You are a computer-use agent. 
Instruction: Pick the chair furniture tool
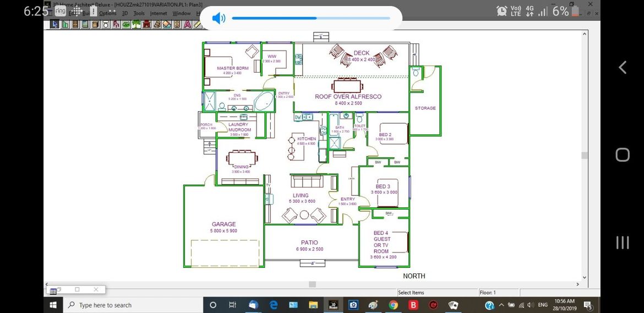click(x=116, y=24)
